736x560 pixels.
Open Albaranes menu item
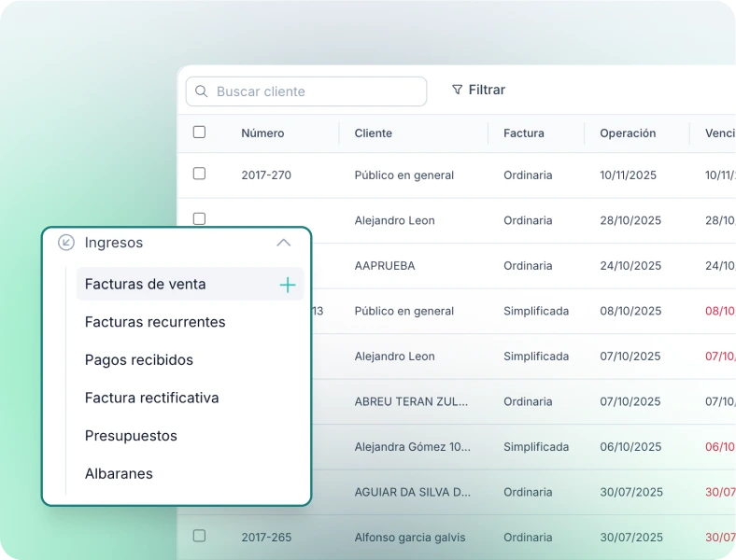click(119, 474)
